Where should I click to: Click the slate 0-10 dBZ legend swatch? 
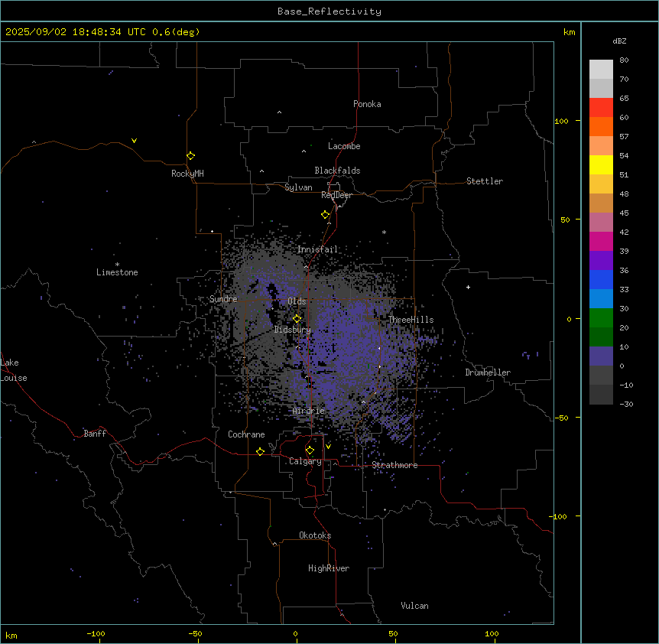click(x=601, y=356)
